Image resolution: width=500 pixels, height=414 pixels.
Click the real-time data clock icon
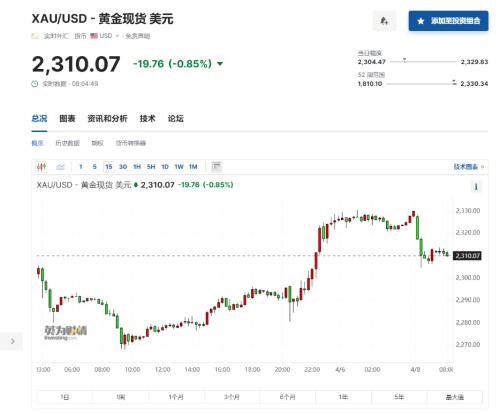click(35, 84)
